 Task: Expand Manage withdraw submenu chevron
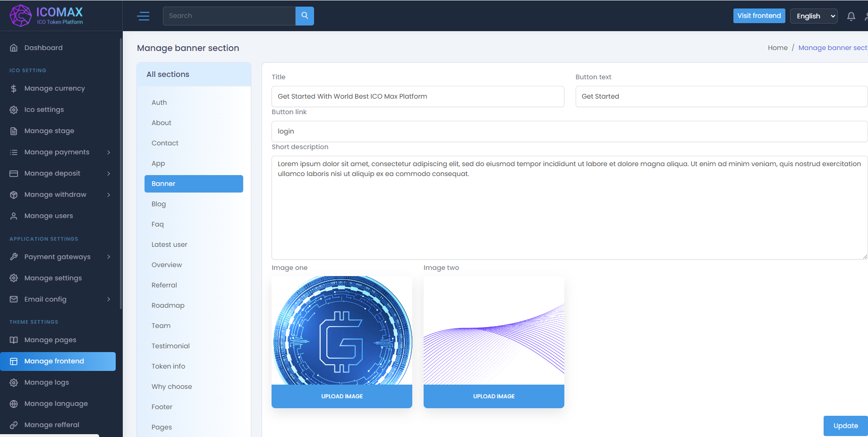click(x=109, y=194)
